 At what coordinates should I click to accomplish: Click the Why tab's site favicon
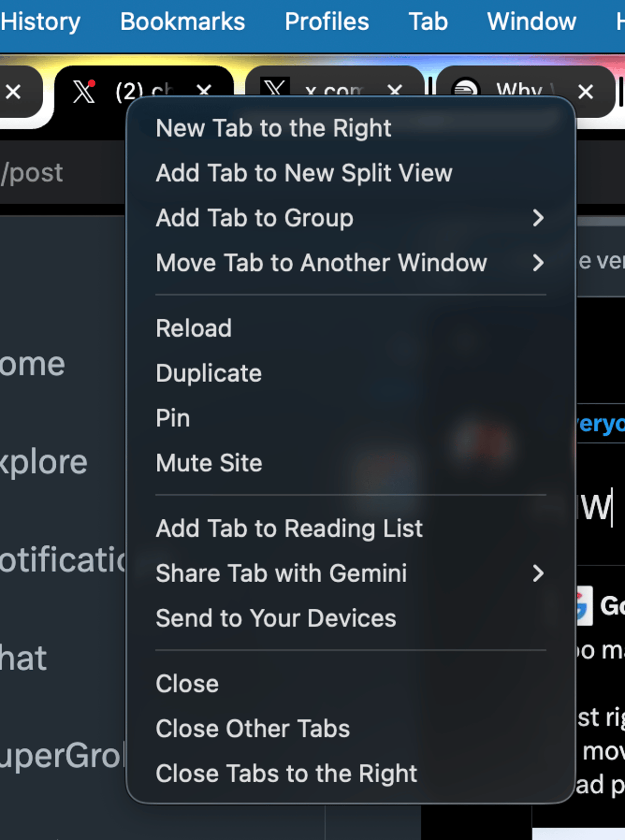point(465,90)
